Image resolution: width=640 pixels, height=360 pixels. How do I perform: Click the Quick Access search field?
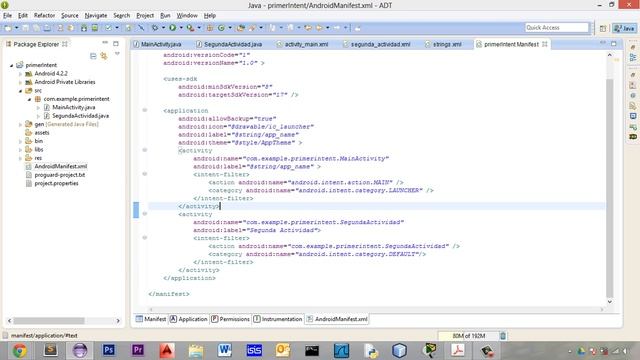(557, 28)
